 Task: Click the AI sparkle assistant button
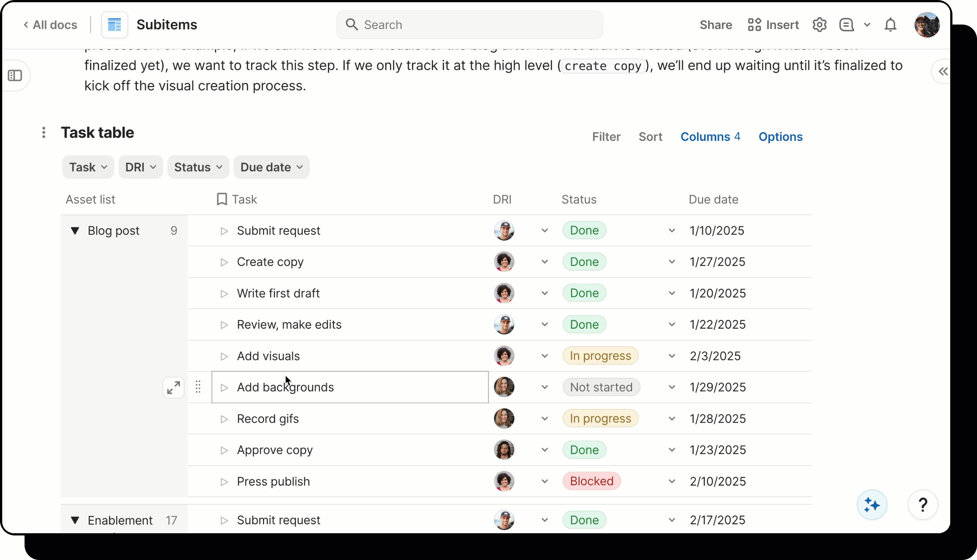[872, 505]
